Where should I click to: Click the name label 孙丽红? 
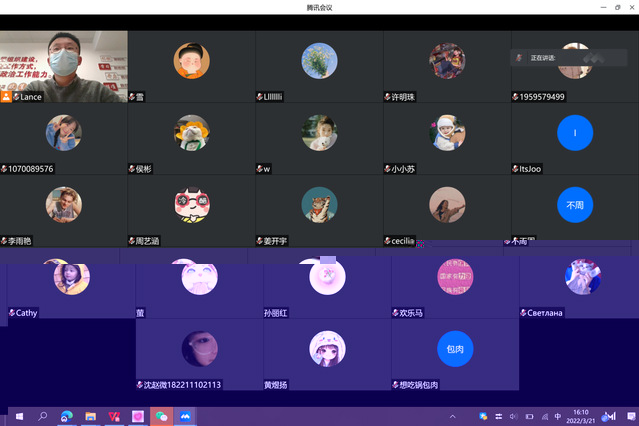[276, 313]
